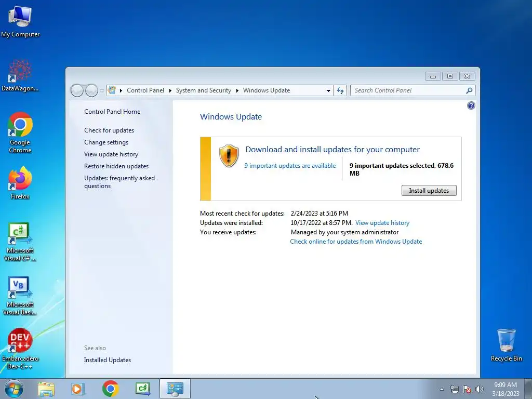Open Windows Explorer from the taskbar
532x399 pixels.
point(46,389)
